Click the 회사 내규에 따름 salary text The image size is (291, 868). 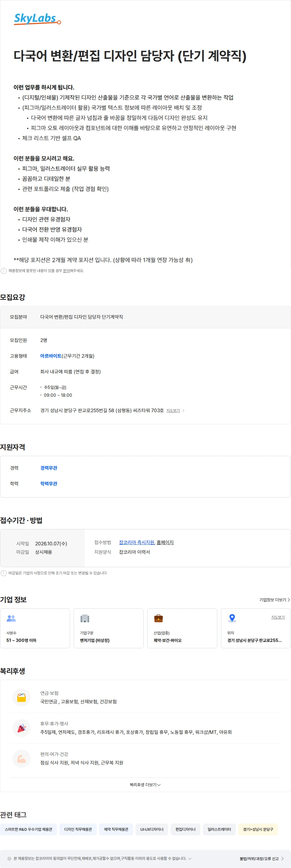tap(70, 372)
